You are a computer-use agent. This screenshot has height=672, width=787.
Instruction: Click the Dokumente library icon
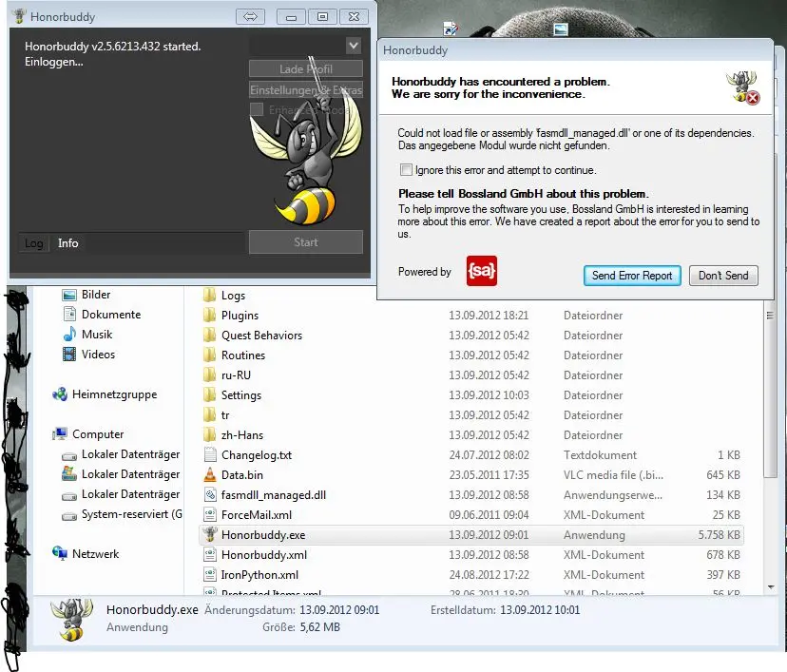(x=69, y=315)
